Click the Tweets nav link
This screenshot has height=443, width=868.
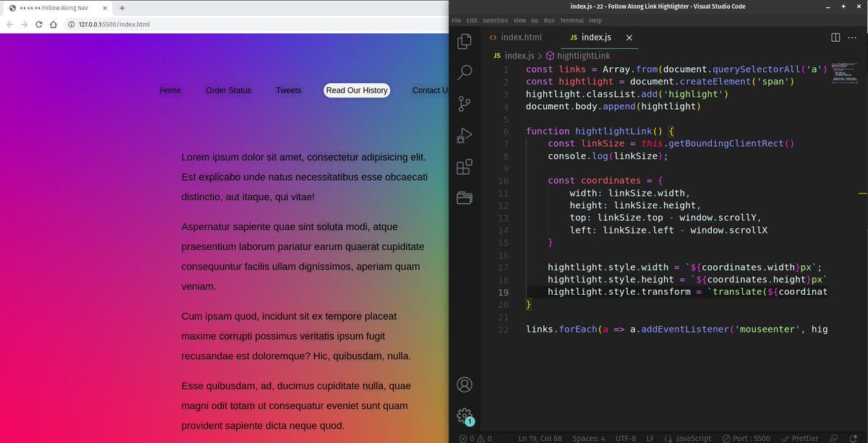pos(289,90)
